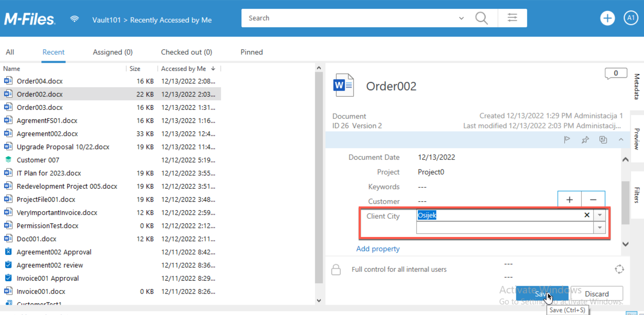Screen dimensions: 644x315
Task: Click the permissions lock icon
Action: click(336, 269)
